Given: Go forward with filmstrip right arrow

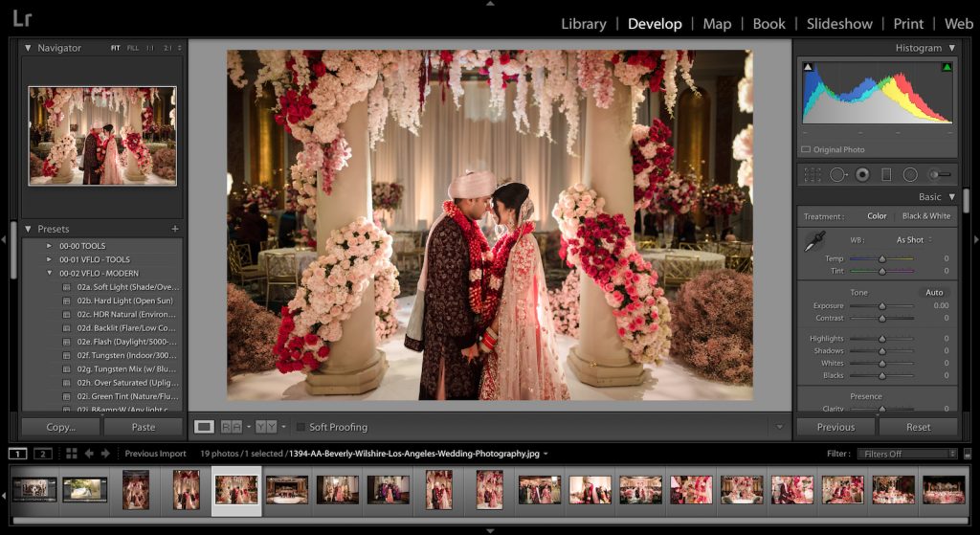Looking at the screenshot, I should 105,454.
